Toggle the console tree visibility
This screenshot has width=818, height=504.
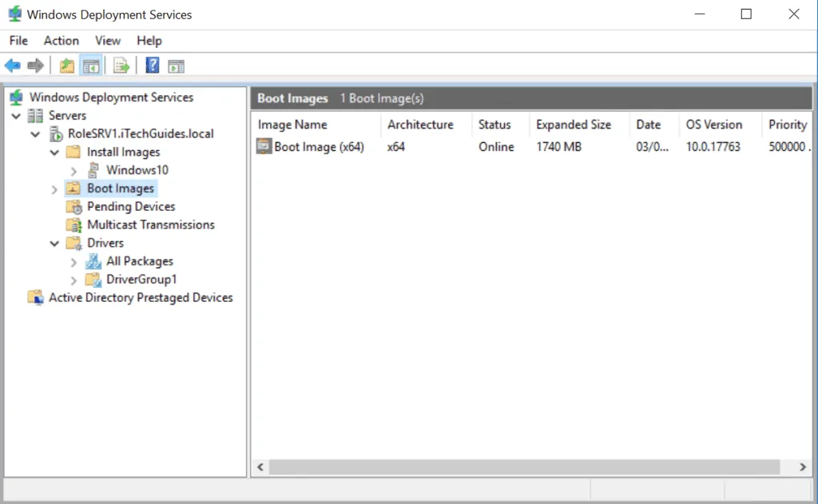tap(91, 65)
